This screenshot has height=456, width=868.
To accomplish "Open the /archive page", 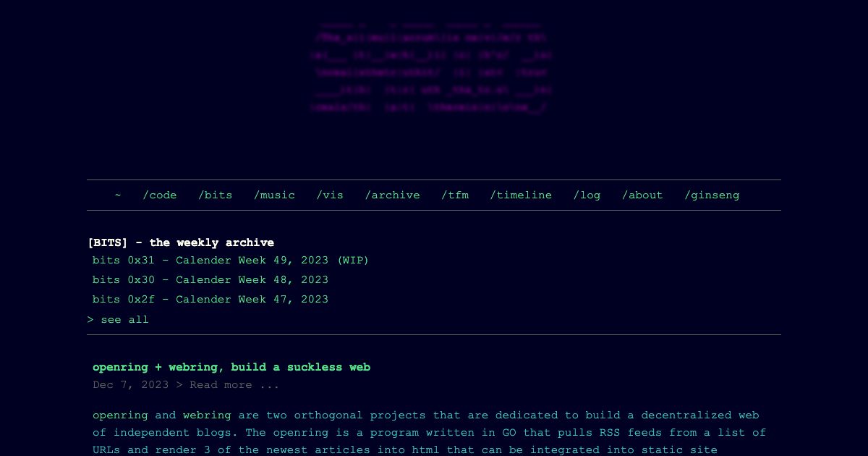I will (392, 195).
